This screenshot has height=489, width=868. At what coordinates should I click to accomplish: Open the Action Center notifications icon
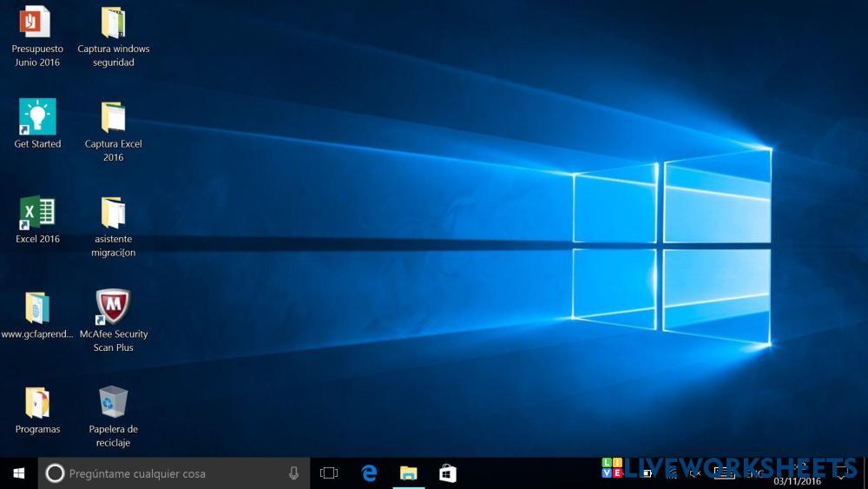tap(840, 473)
